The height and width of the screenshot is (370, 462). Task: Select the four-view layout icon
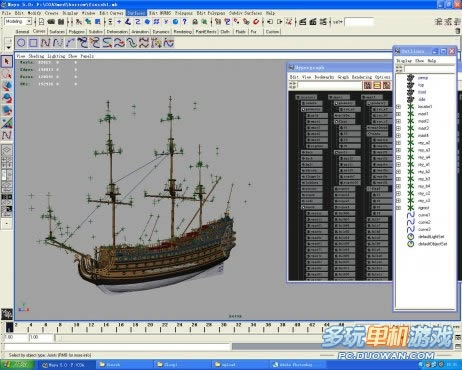(x=7, y=162)
